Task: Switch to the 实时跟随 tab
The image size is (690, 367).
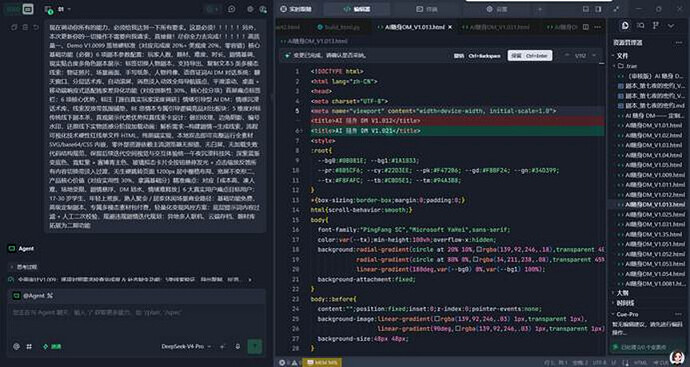Action: (297, 9)
